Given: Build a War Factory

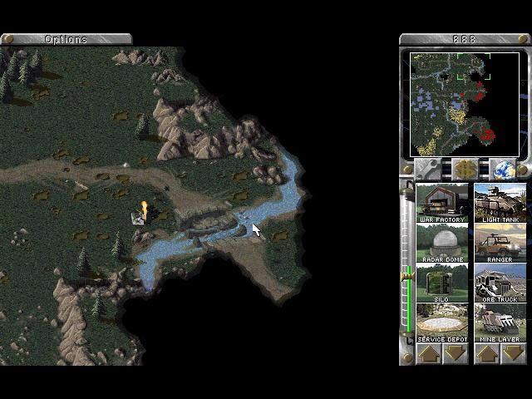Looking at the screenshot, I should pos(442,203).
